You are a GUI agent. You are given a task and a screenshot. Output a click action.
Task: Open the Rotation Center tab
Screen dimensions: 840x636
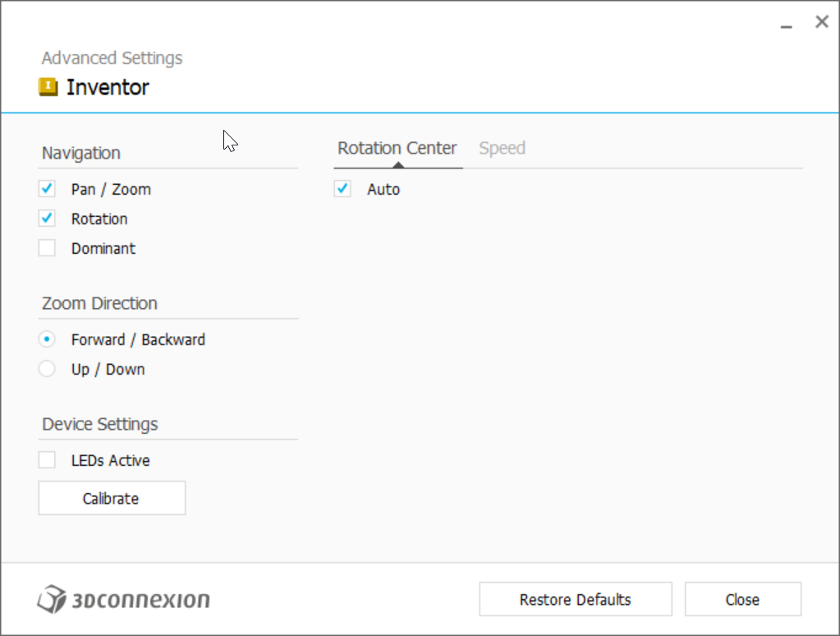click(397, 148)
